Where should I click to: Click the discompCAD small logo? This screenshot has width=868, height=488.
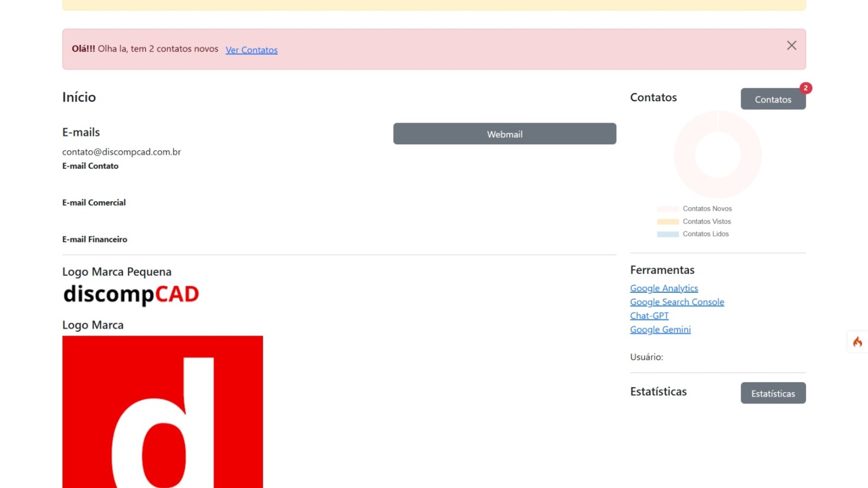point(131,294)
